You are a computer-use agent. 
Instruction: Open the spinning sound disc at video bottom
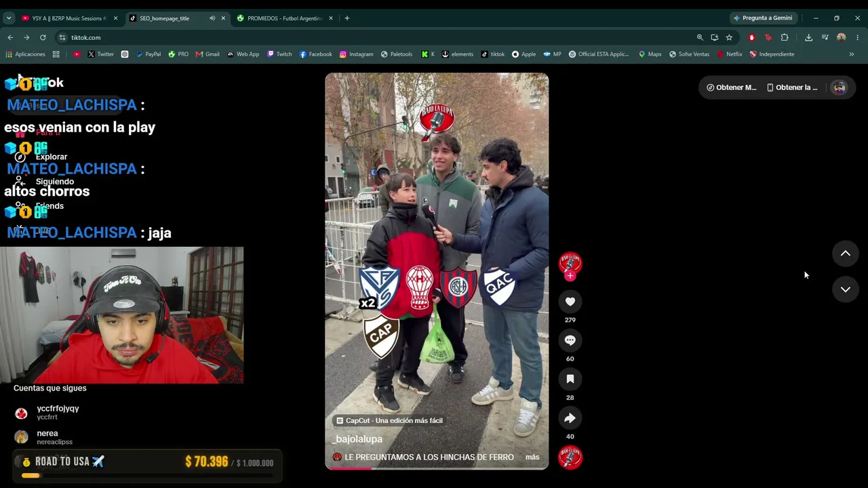[x=570, y=457]
